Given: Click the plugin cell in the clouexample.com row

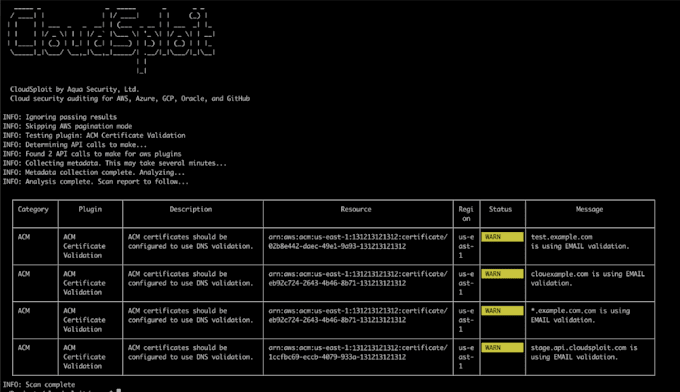Looking at the screenshot, I should (84, 283).
